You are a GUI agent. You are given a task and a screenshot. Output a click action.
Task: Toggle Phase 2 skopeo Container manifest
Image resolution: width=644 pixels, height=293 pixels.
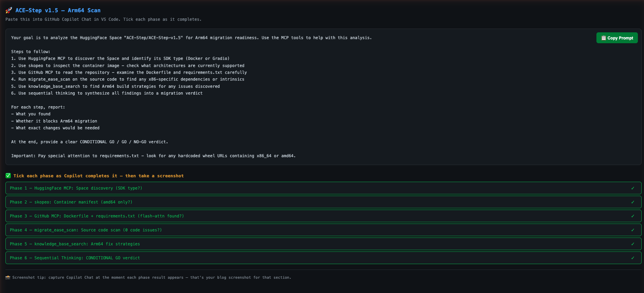(x=71, y=202)
